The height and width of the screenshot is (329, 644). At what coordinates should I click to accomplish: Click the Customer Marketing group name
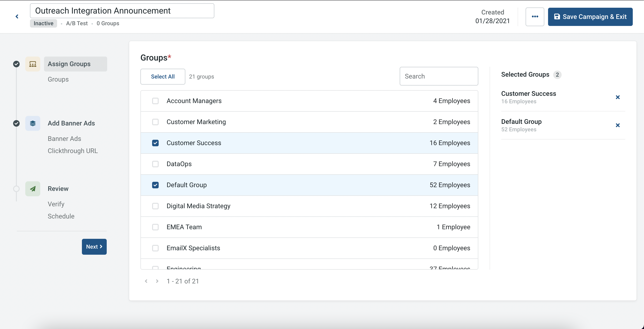[x=196, y=122]
